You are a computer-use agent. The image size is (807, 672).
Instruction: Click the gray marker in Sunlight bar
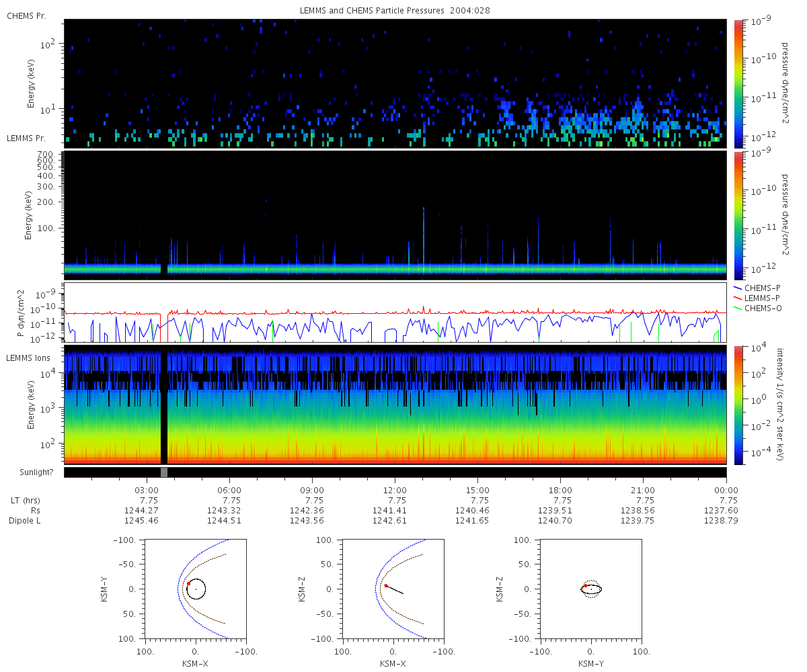click(x=164, y=472)
